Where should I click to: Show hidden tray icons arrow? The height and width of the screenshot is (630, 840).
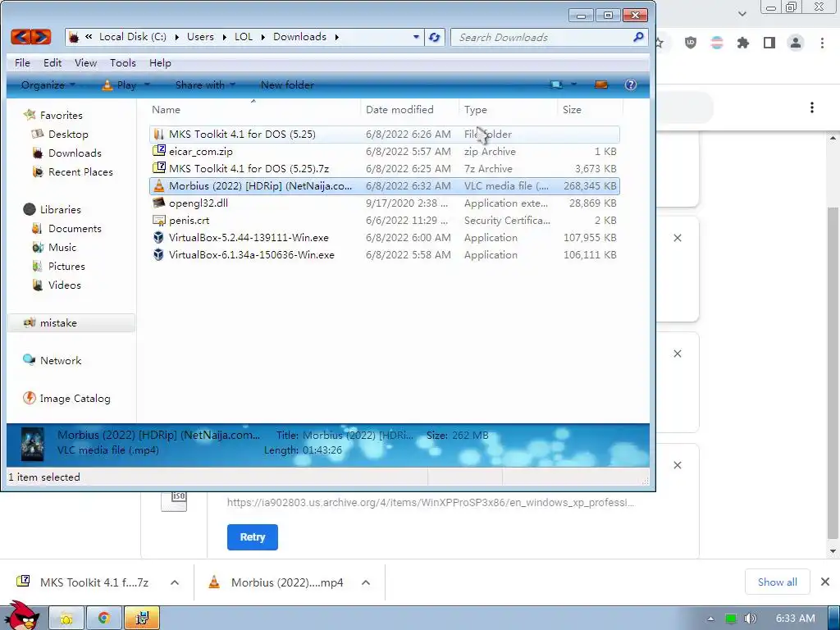(710, 619)
